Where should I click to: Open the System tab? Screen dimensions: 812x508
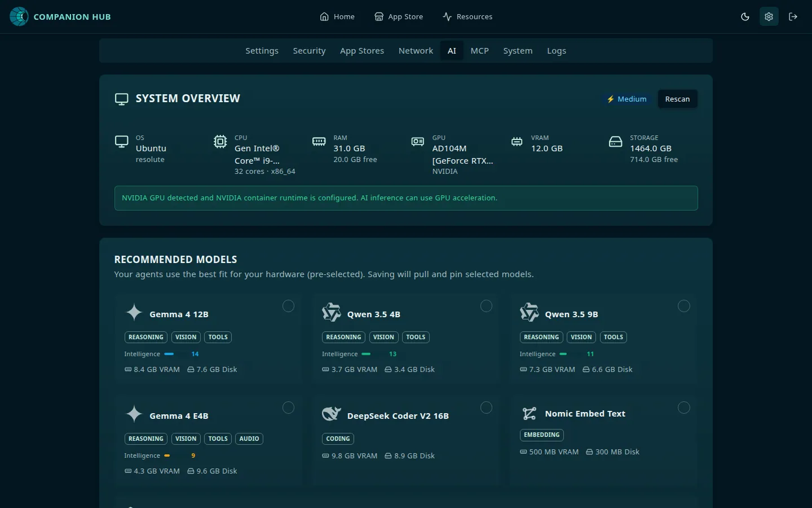click(x=518, y=51)
